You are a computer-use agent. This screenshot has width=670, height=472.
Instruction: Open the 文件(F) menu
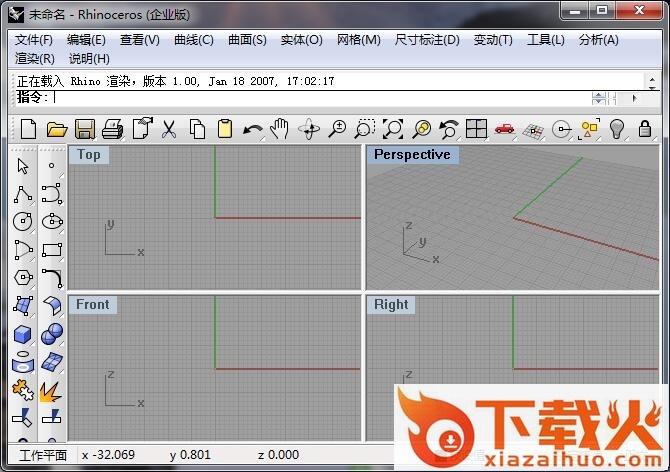34,40
